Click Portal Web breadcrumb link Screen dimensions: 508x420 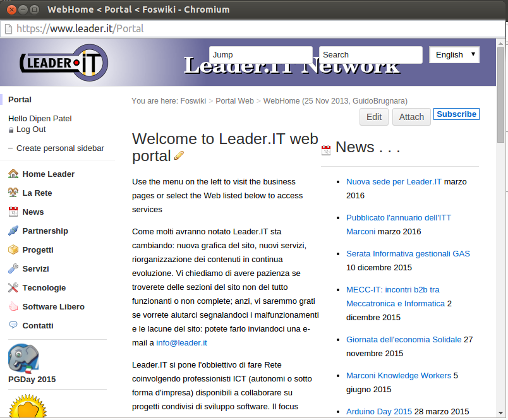(234, 101)
